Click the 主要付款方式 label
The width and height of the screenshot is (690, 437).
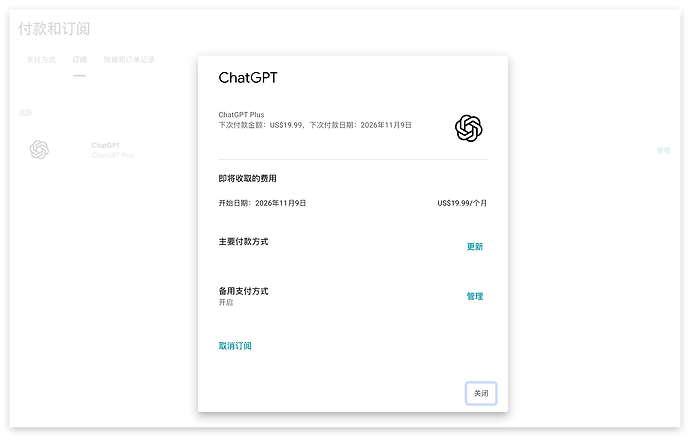[x=243, y=242]
